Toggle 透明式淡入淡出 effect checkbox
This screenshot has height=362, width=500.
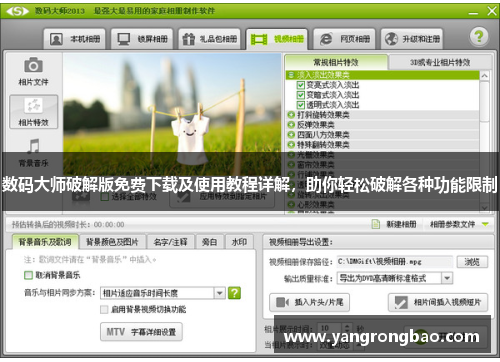pos(301,105)
